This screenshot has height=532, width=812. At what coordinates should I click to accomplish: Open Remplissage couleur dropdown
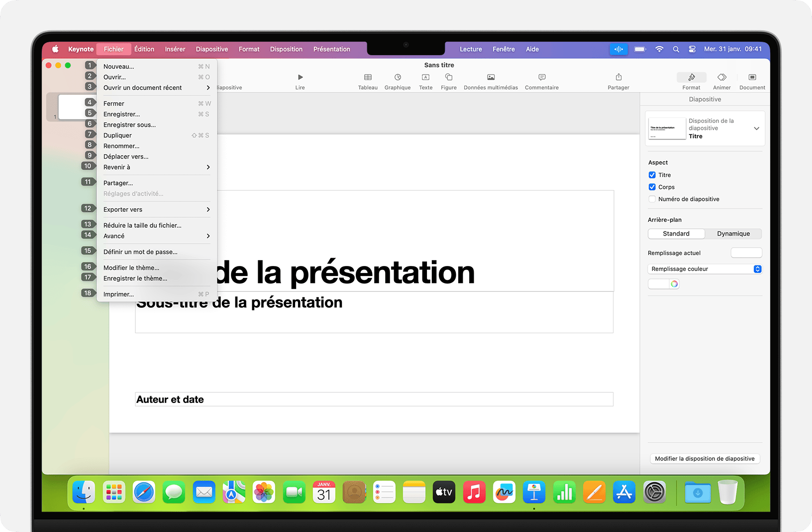click(x=705, y=269)
